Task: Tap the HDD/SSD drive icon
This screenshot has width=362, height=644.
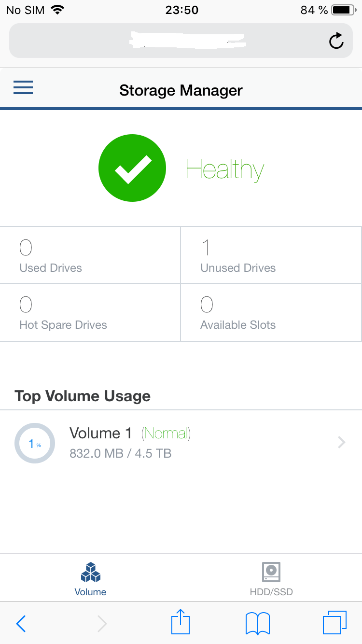Action: 271,572
